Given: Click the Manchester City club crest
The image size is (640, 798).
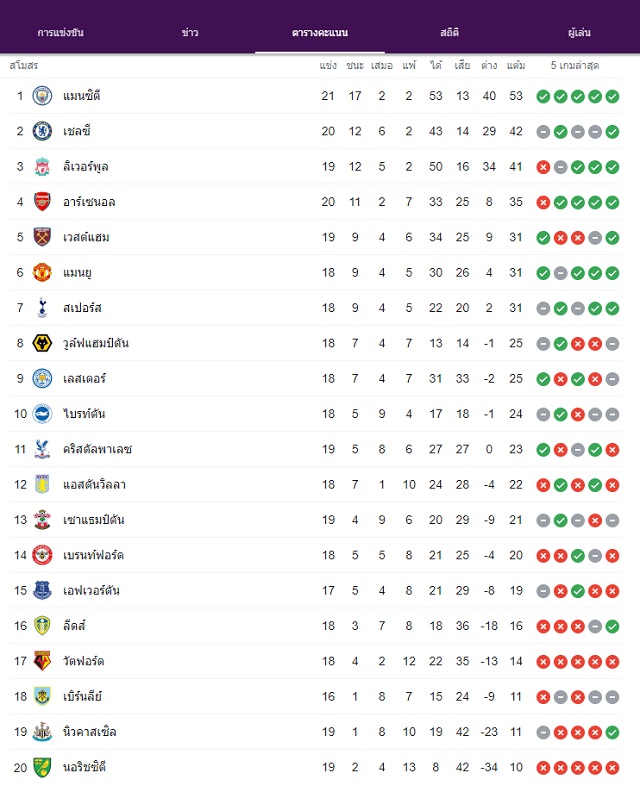Looking at the screenshot, I should [x=42, y=96].
